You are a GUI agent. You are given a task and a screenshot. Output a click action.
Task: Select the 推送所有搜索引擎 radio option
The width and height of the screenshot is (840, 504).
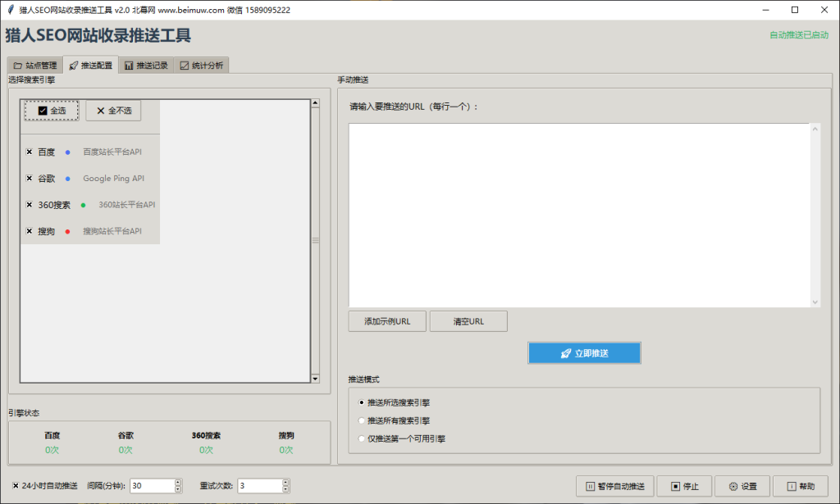[361, 420]
